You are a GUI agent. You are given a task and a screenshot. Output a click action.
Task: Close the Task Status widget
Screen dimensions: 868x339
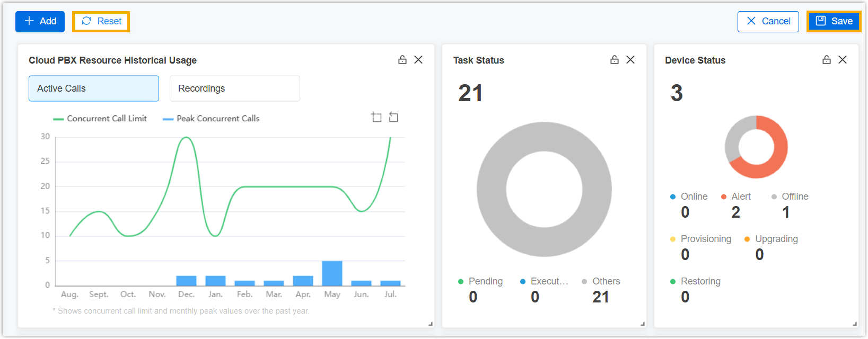pyautogui.click(x=630, y=60)
